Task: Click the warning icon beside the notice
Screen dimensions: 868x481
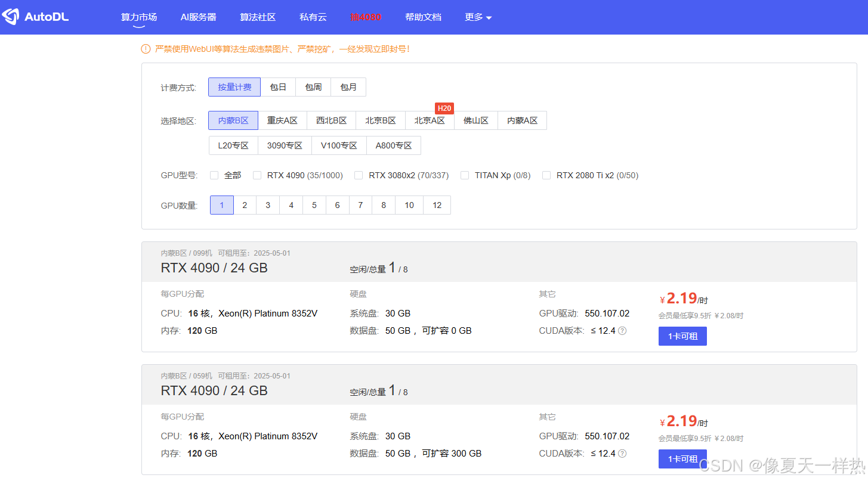Action: (x=146, y=49)
